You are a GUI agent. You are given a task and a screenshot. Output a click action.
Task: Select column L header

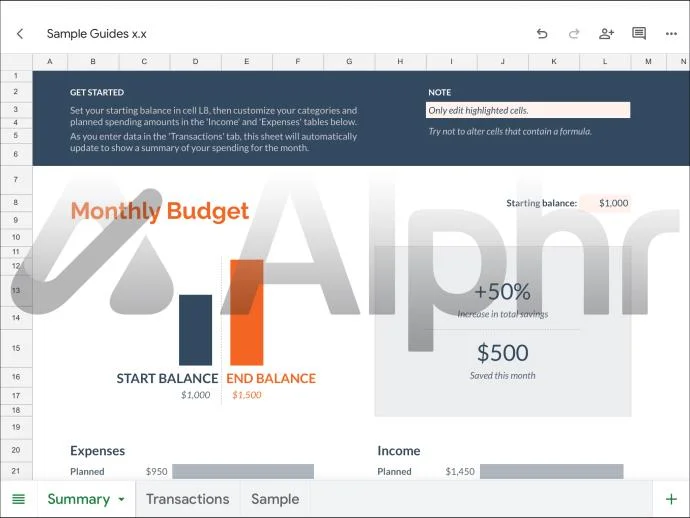click(x=605, y=62)
